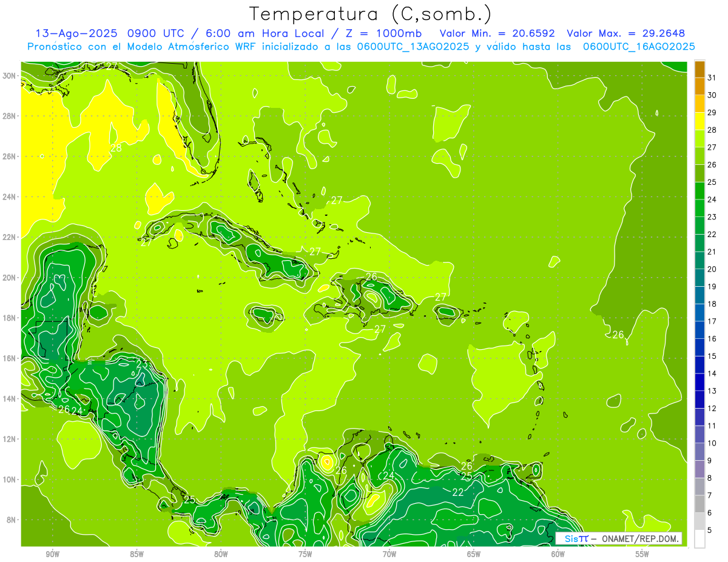Click the yellow legend swatch between 28 and 29
Image resolution: width=728 pixels, height=562 pixels.
pyautogui.click(x=699, y=121)
